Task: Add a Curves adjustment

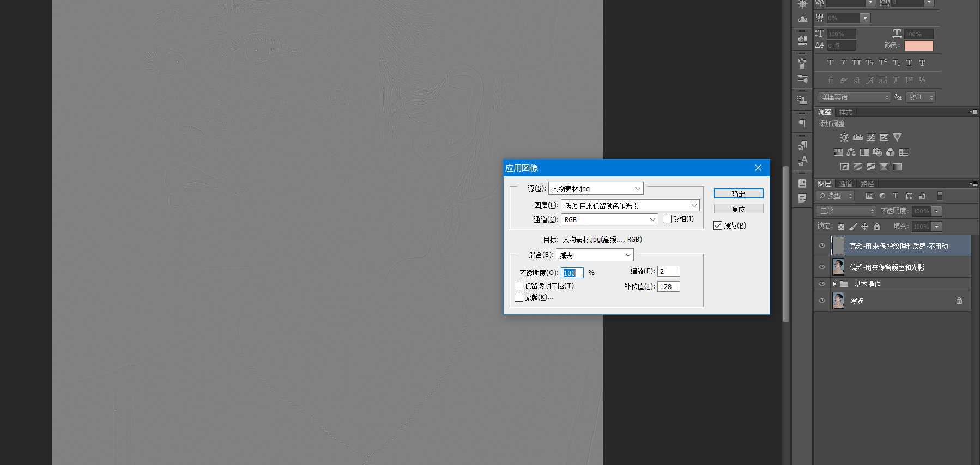Action: click(x=871, y=137)
